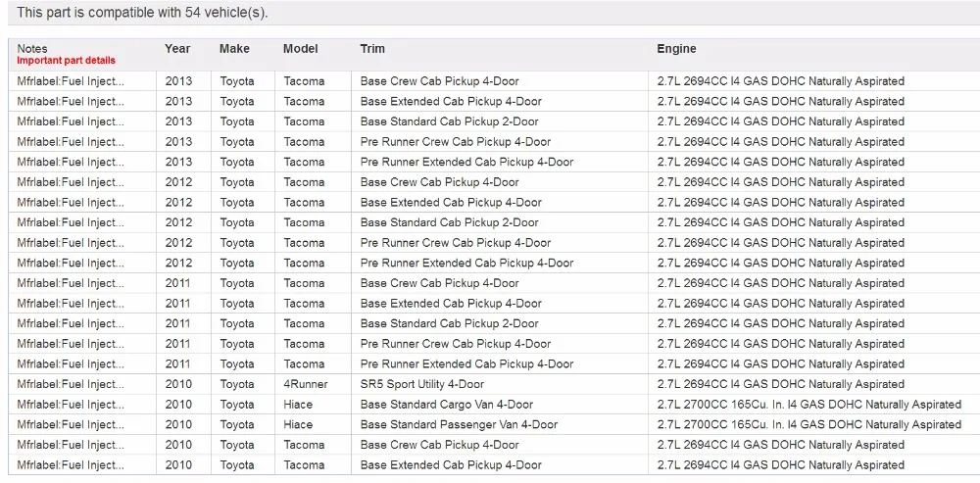Select 2011 Base Extended Cab Pickup 4-Door trim
The width and height of the screenshot is (980, 483).
click(451, 304)
